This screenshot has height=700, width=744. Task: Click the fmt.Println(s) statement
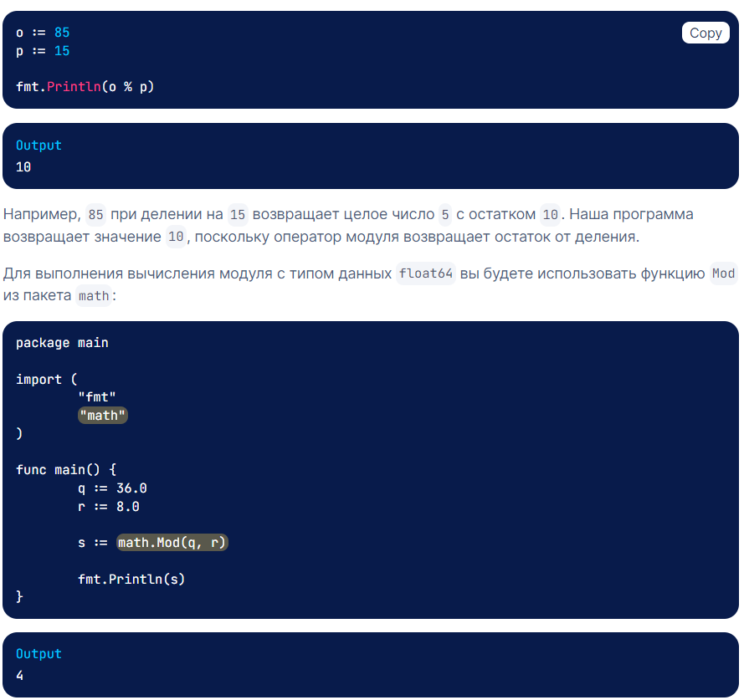tap(131, 578)
